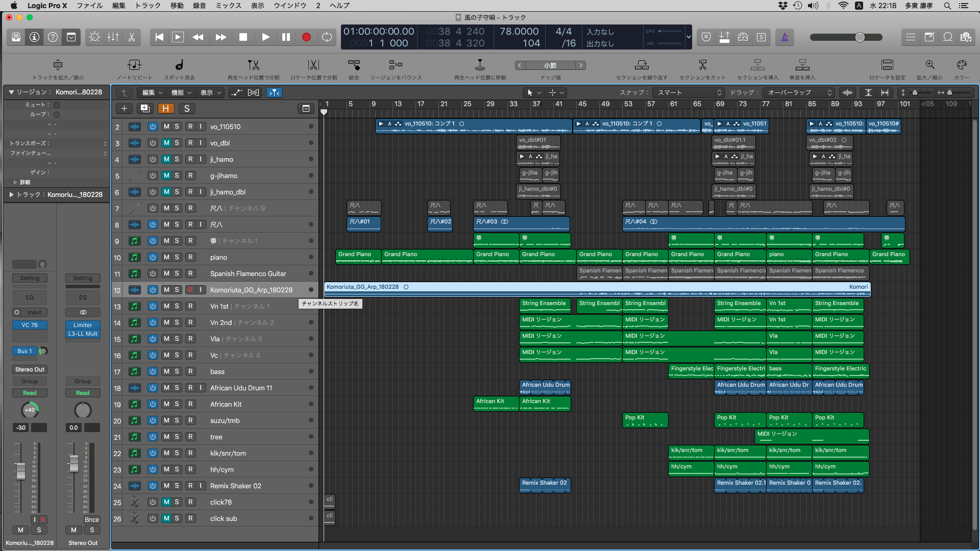Open the Mix menu (ミックス)
This screenshot has width=980, height=551.
(228, 6)
